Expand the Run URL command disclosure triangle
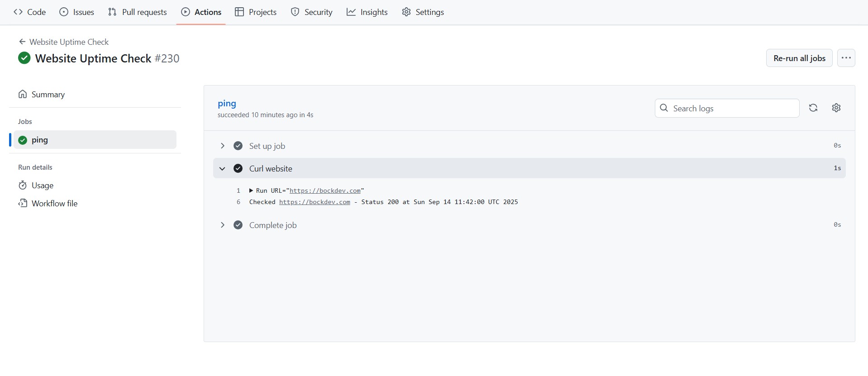This screenshot has height=376, width=868. point(251,190)
